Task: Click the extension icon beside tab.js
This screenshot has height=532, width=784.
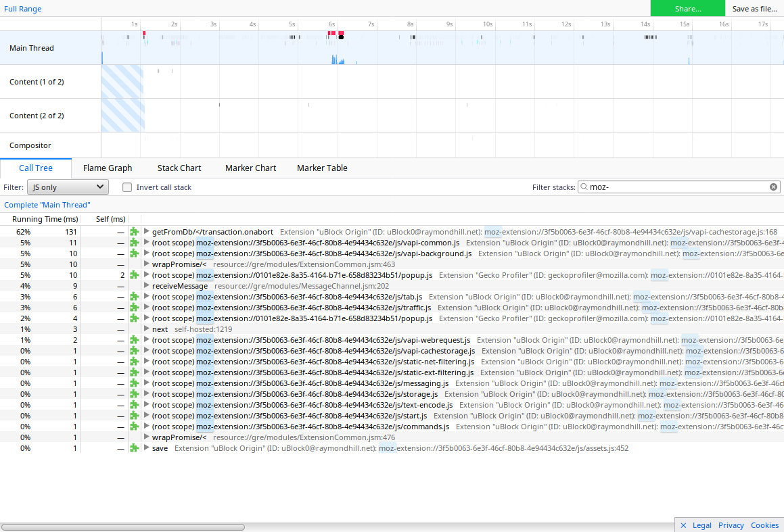Action: (x=134, y=297)
